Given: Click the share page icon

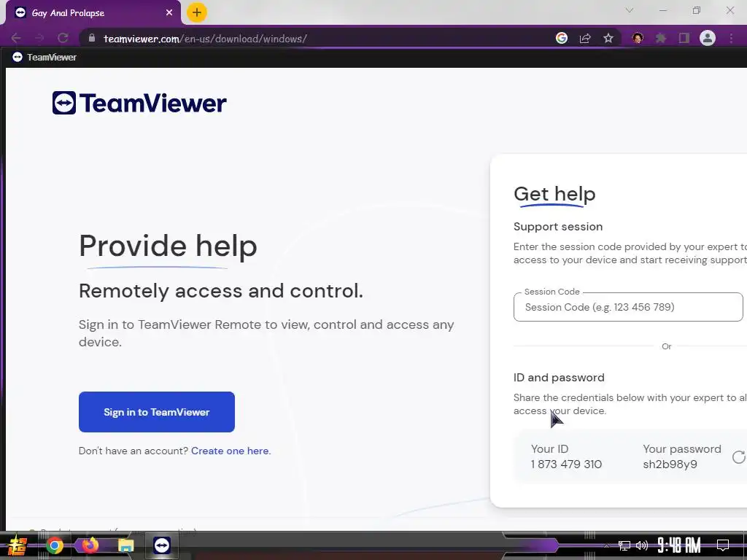Looking at the screenshot, I should [585, 38].
